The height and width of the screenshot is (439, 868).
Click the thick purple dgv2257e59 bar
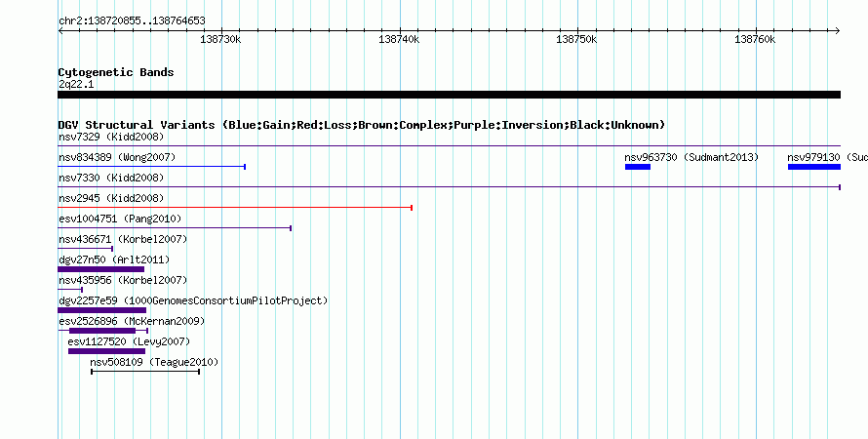coord(101,310)
